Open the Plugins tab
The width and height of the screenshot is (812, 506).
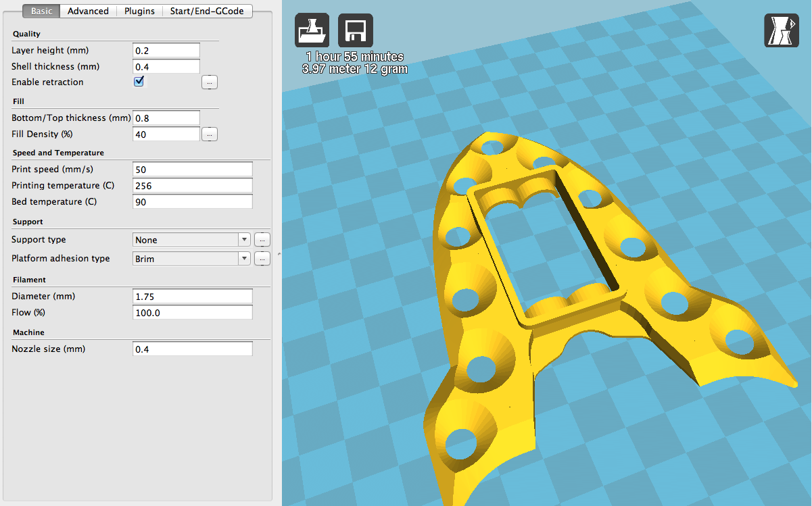tap(139, 11)
